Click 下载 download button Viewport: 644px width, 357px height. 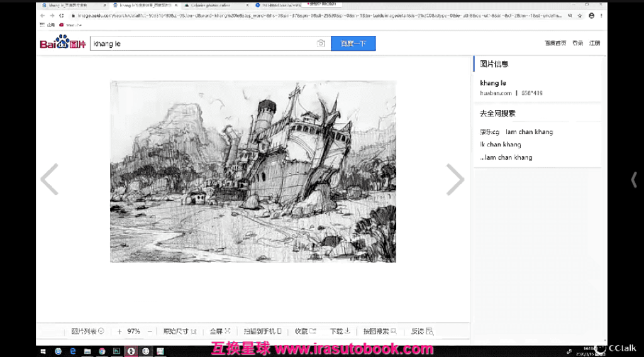pos(340,331)
